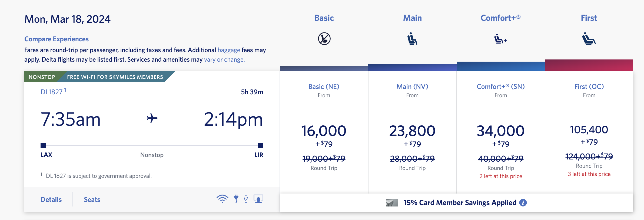Open Card Member Savings info icon
This screenshot has height=220, width=644.
point(523,203)
